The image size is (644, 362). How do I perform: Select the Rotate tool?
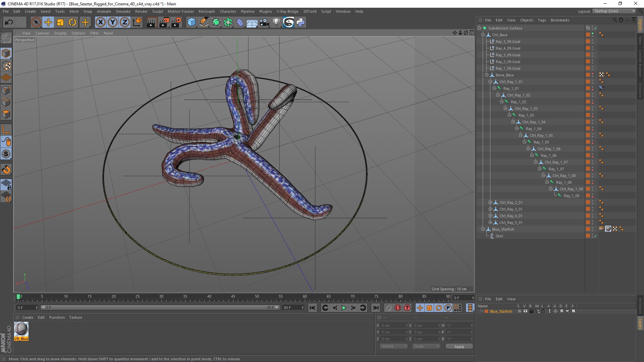72,22
